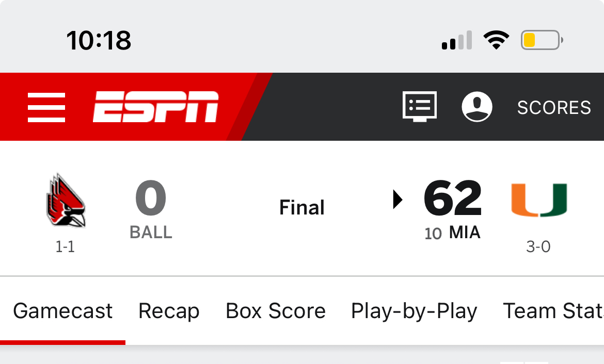Screen dimensions: 604x364
Task: Switch to the Recap tab
Action: [x=169, y=311]
